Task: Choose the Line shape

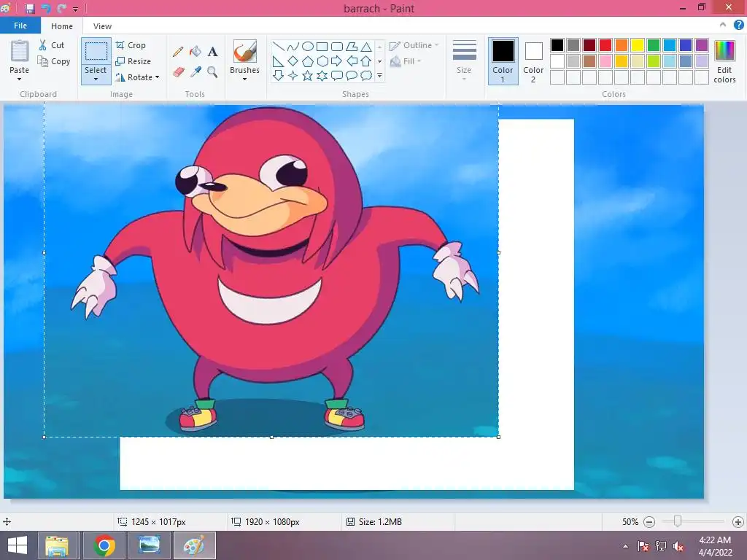Action: click(278, 47)
